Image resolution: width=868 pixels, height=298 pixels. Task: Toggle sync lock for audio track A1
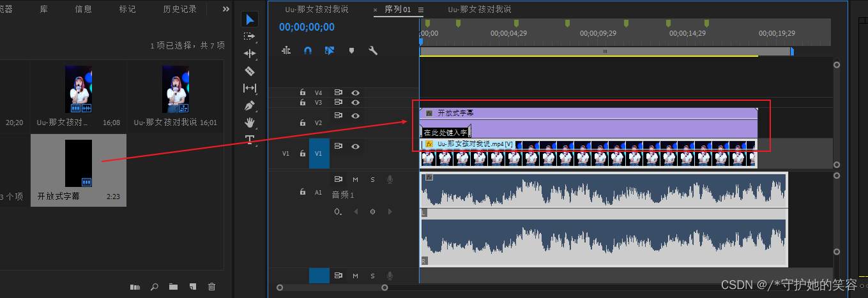339,179
